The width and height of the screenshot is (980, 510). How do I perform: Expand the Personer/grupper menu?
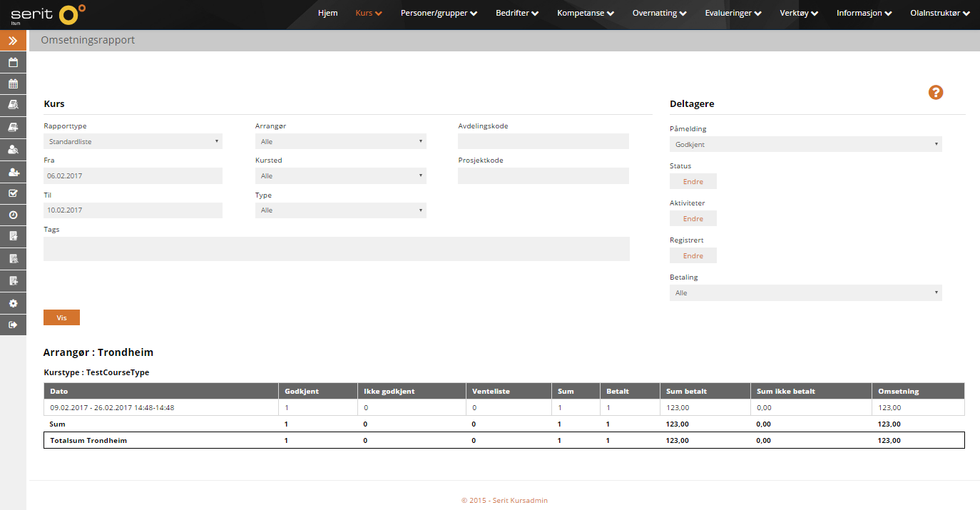coord(439,13)
